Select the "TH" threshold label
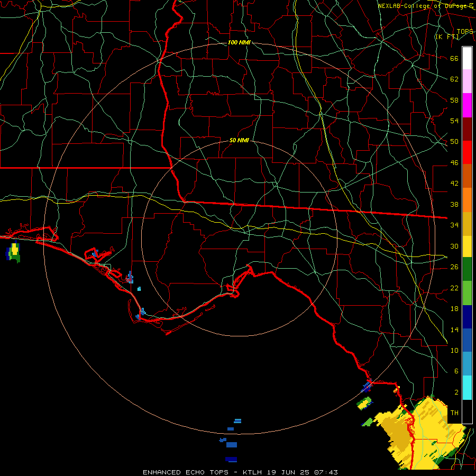The height and width of the screenshot is (476, 476). 454,413
